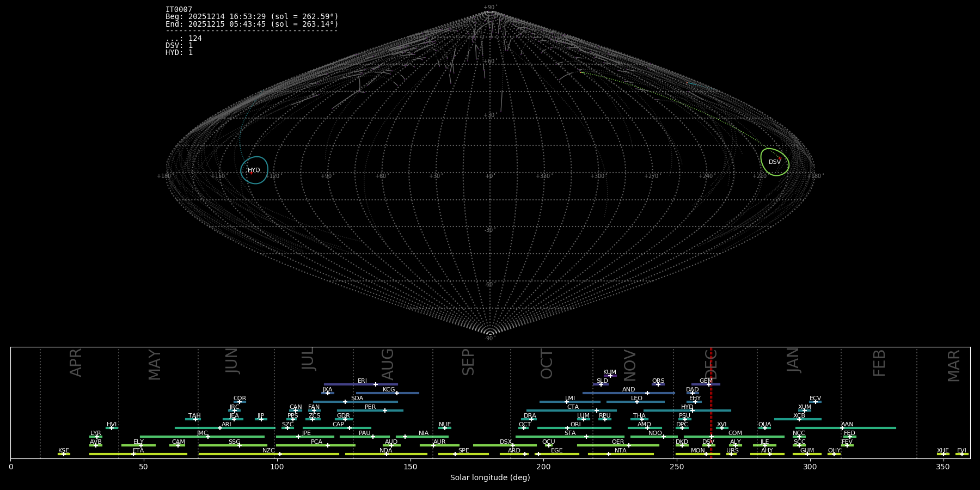
Task: Click the 250 tick on solar longitude axis
Action: pos(677,467)
